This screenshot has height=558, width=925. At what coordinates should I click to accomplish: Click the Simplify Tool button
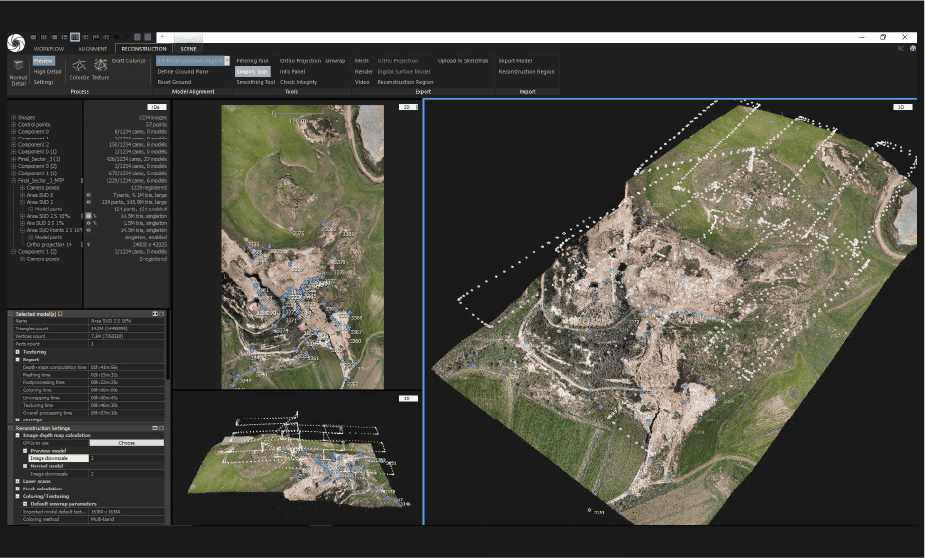coord(252,72)
